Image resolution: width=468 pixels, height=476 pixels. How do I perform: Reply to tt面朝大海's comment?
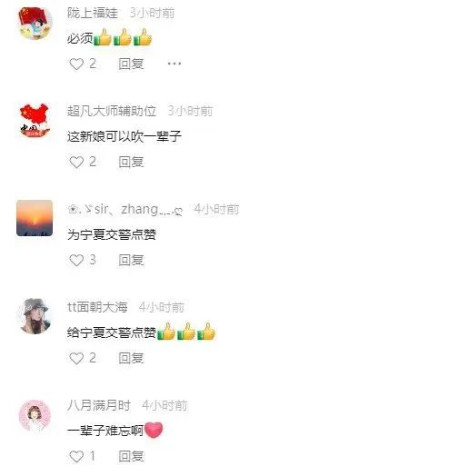(x=131, y=358)
